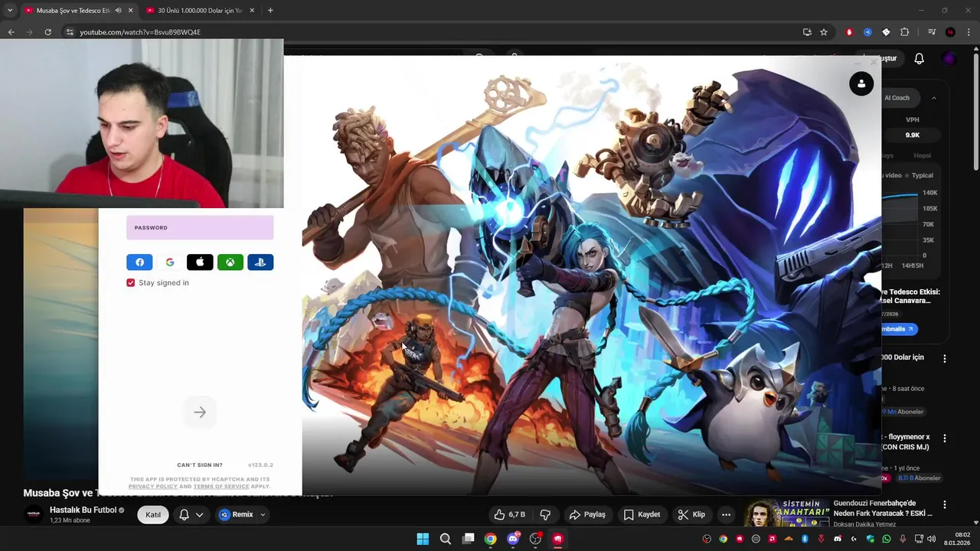Open the YouTube notifications bell
Image resolution: width=980 pixels, height=551 pixels.
[920, 59]
